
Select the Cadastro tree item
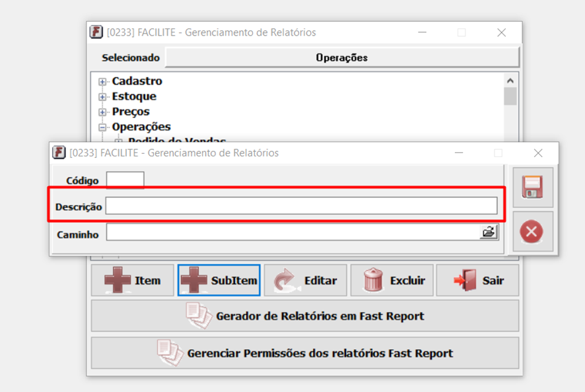[x=137, y=81]
